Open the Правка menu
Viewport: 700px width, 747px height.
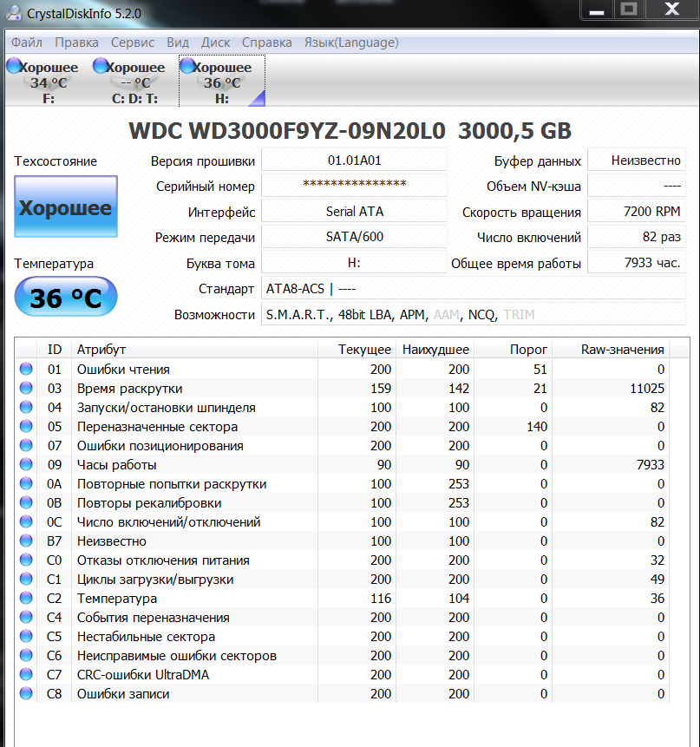(76, 43)
